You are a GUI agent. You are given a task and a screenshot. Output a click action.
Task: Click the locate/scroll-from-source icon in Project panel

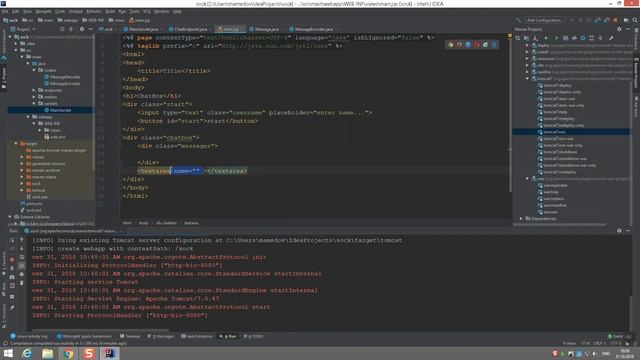[x=62, y=29]
